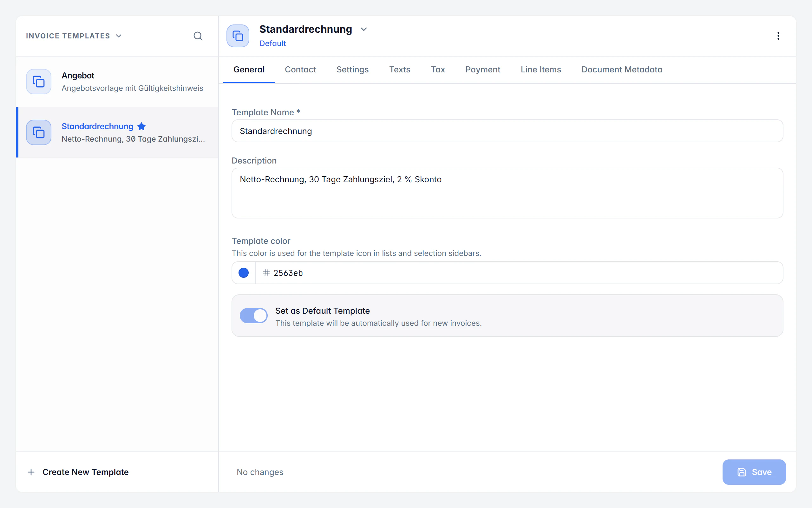Screen dimensions: 812x508
Task: Select the Angebot template in the list
Action: [117, 82]
